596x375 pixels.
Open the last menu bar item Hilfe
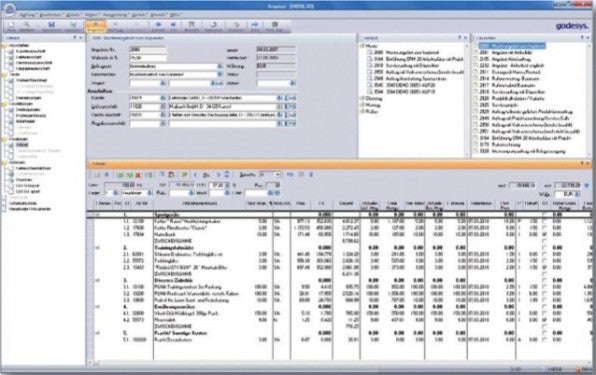tap(175, 15)
